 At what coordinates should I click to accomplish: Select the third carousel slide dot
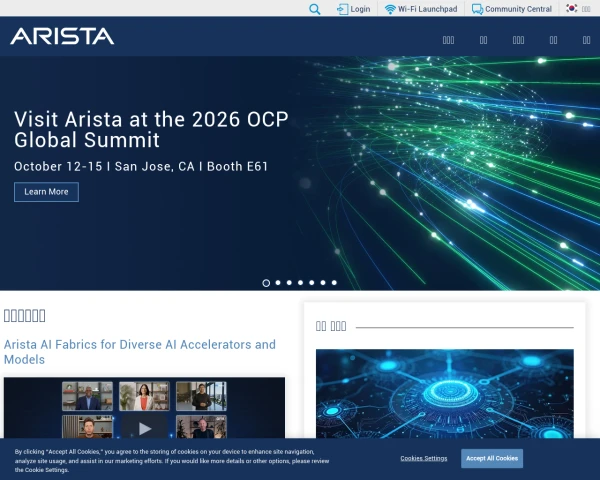(x=289, y=282)
